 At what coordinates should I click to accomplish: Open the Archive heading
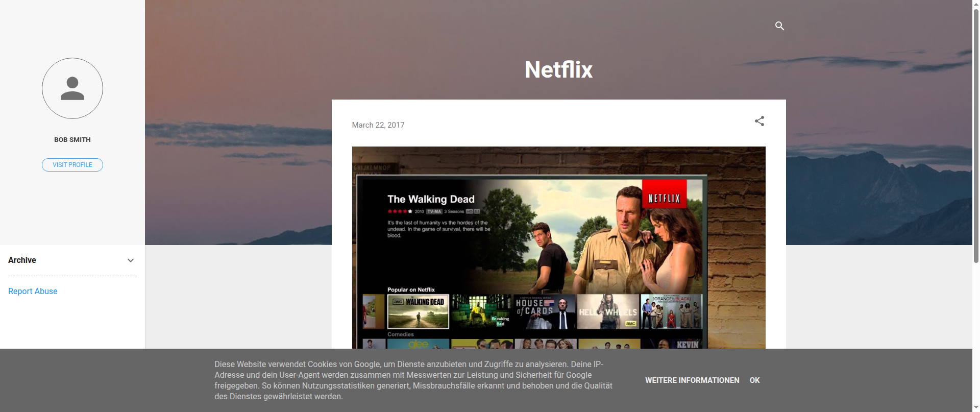click(x=22, y=260)
